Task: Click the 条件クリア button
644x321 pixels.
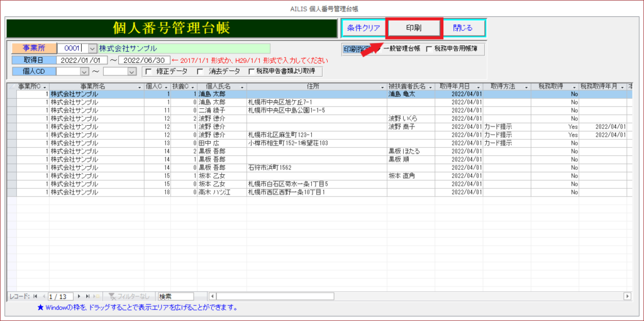Action: pyautogui.click(x=363, y=28)
